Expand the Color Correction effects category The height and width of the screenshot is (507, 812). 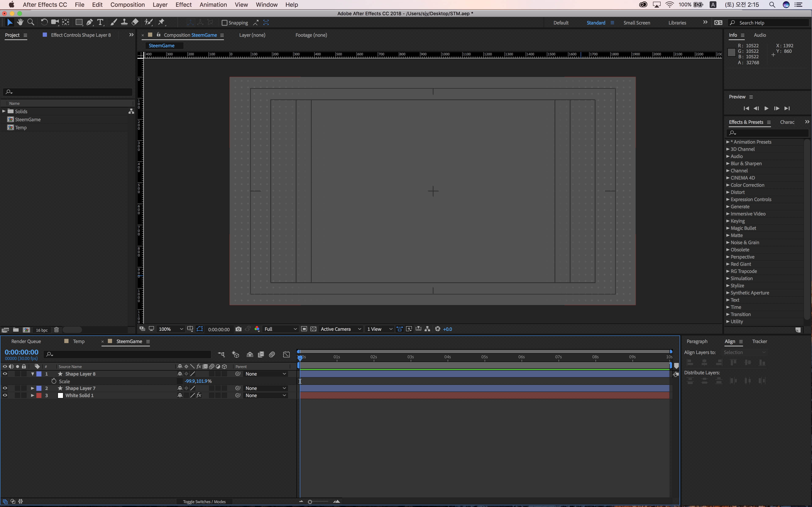[x=728, y=185]
